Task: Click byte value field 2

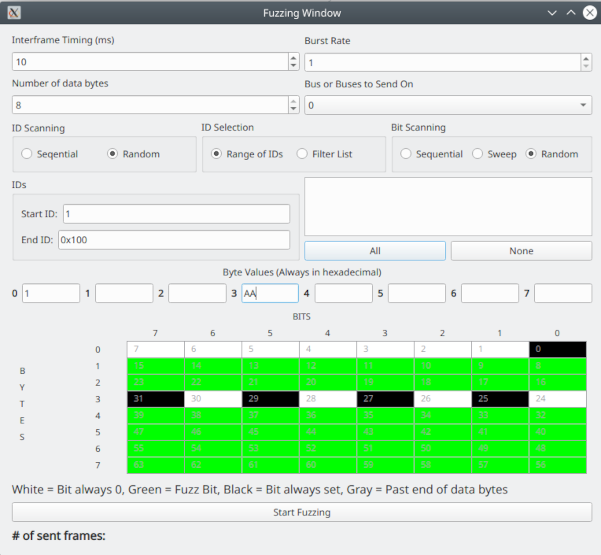Action: [197, 293]
